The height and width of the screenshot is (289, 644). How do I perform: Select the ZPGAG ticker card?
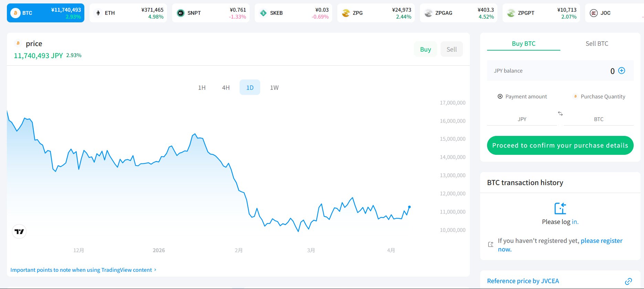point(458,13)
